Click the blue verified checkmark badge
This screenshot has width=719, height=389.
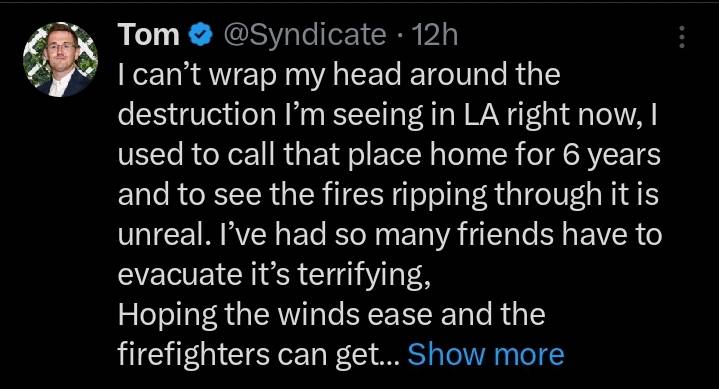[x=200, y=36]
